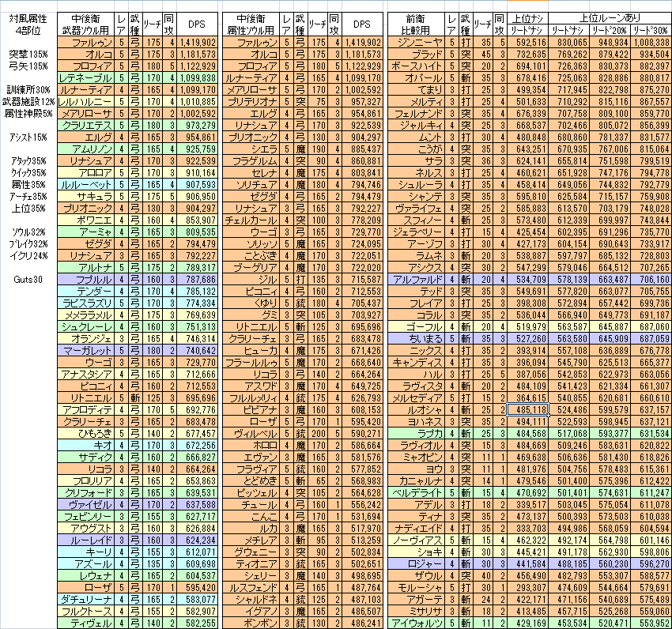This screenshot has width=672, height=629.
Task: Select the サキュラ name cell
Action: 85,197
